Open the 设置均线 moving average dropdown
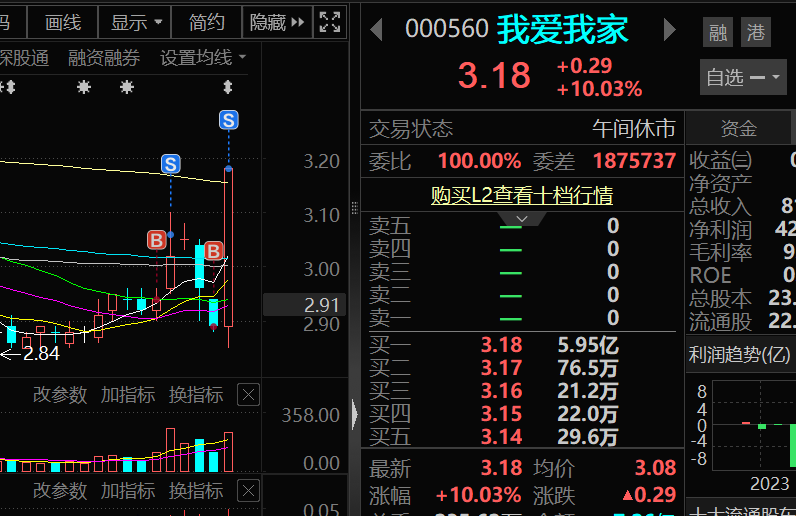Viewport: 796px width, 516px height. pyautogui.click(x=203, y=58)
